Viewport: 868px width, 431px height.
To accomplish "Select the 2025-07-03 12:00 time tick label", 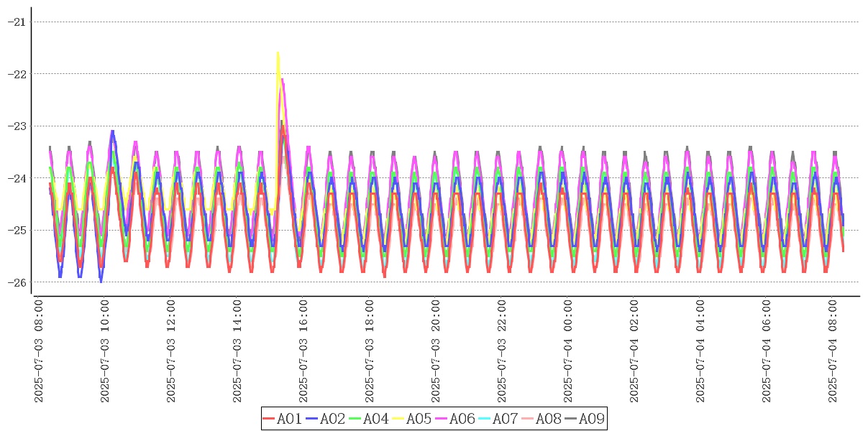I will 171,351.
